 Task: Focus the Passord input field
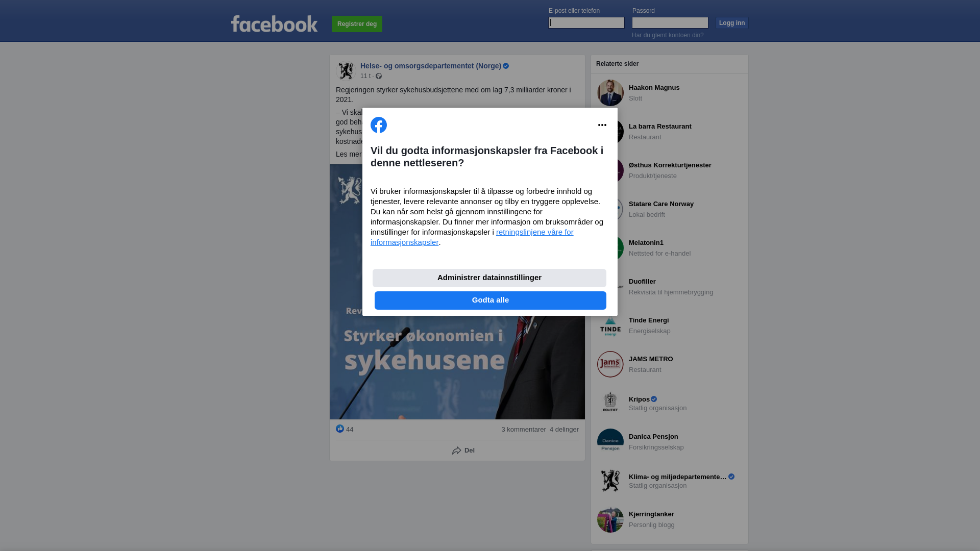(x=670, y=22)
